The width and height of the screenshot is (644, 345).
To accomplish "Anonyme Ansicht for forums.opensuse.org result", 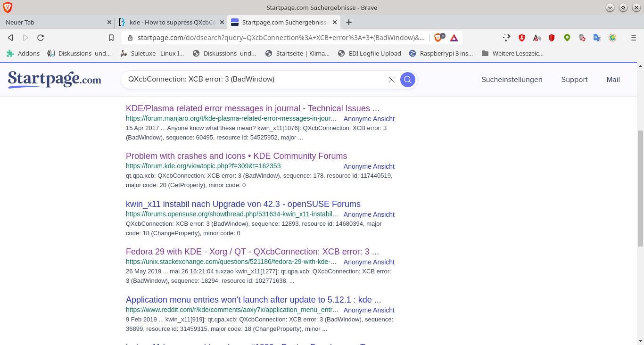I will [369, 214].
